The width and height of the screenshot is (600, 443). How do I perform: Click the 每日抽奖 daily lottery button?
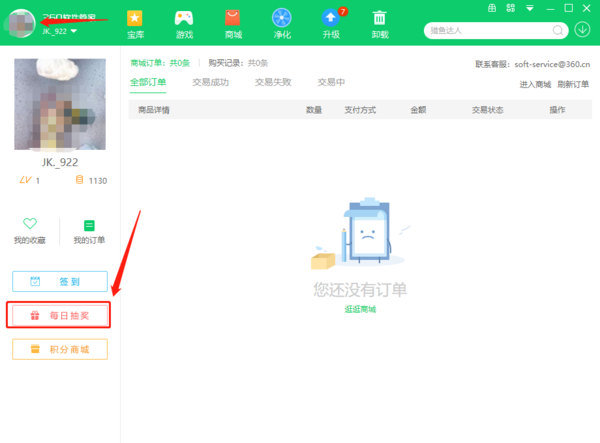pos(60,315)
